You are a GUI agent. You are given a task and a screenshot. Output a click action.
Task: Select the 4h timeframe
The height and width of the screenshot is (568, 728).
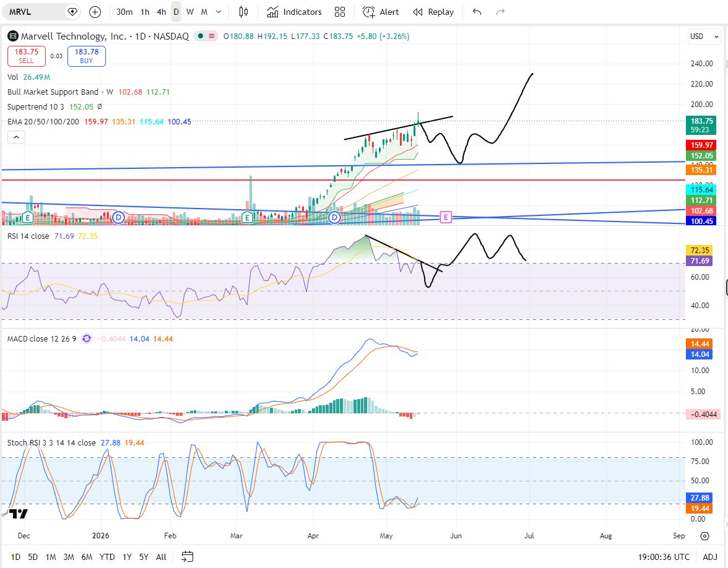[x=161, y=12]
